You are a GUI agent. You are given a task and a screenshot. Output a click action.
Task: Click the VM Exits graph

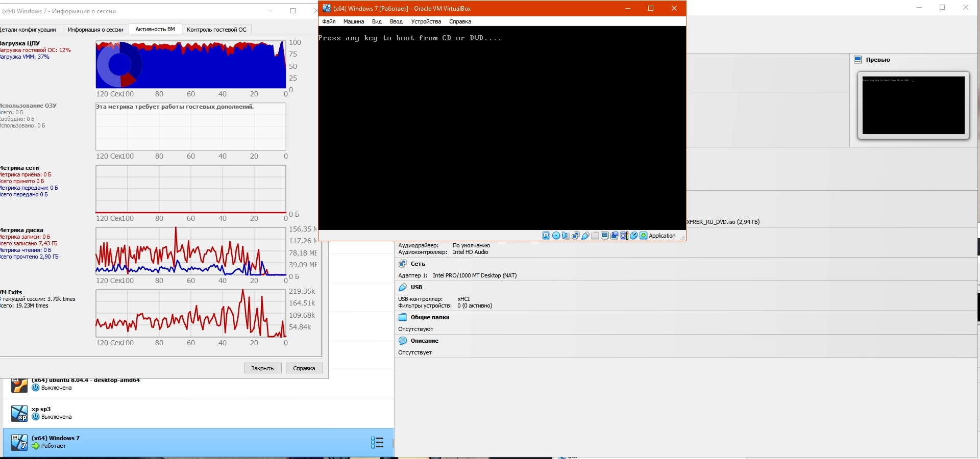[191, 314]
